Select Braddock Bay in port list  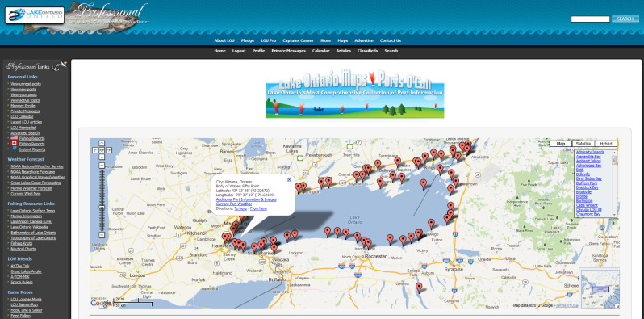[588, 187]
